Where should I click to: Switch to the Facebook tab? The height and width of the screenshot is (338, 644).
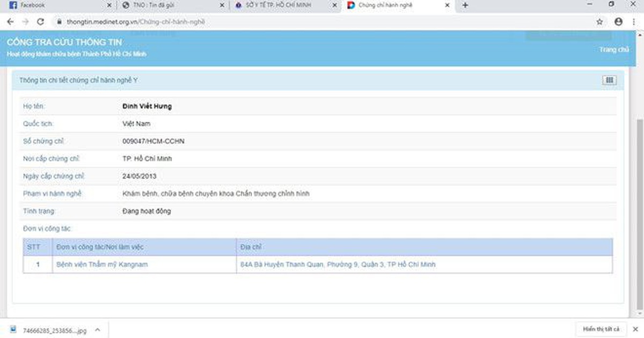[x=54, y=5]
